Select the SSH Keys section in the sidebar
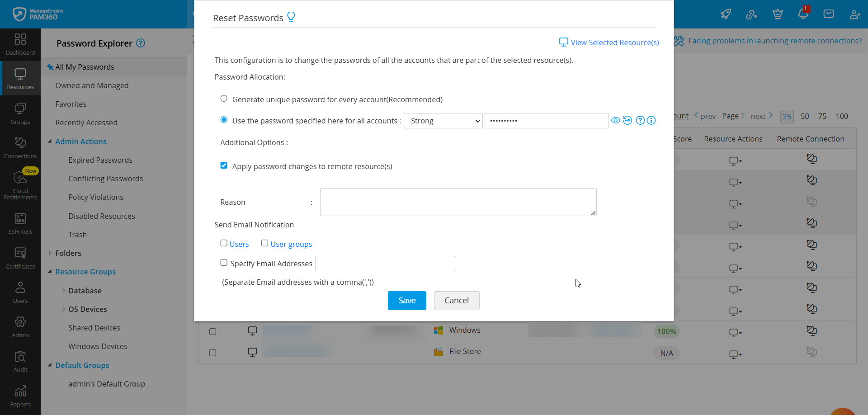The height and width of the screenshot is (415, 868). (x=20, y=222)
